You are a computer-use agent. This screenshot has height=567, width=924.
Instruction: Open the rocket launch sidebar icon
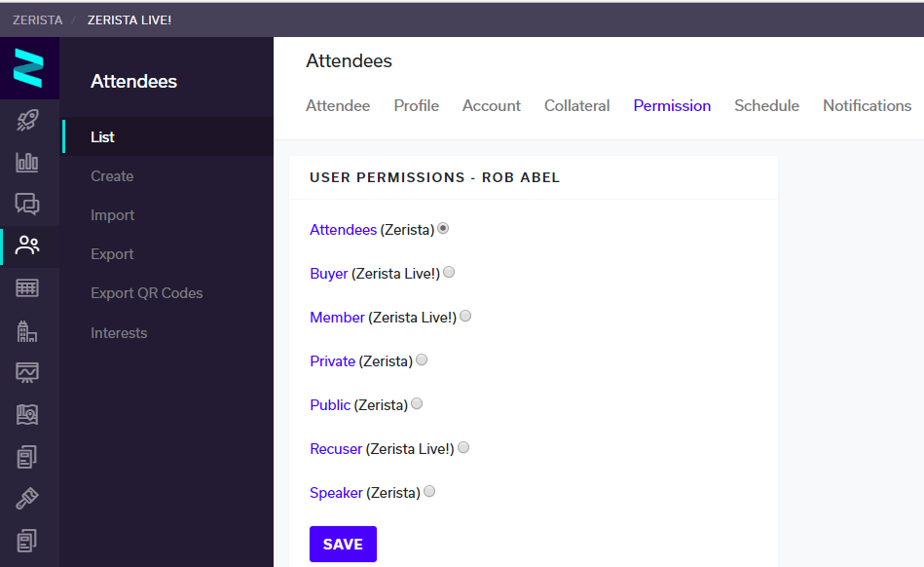(27, 120)
